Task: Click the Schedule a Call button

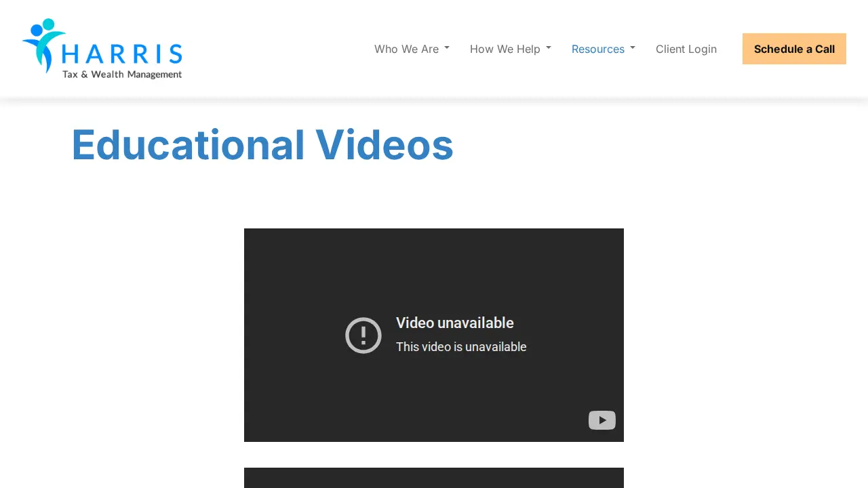Action: tap(794, 49)
